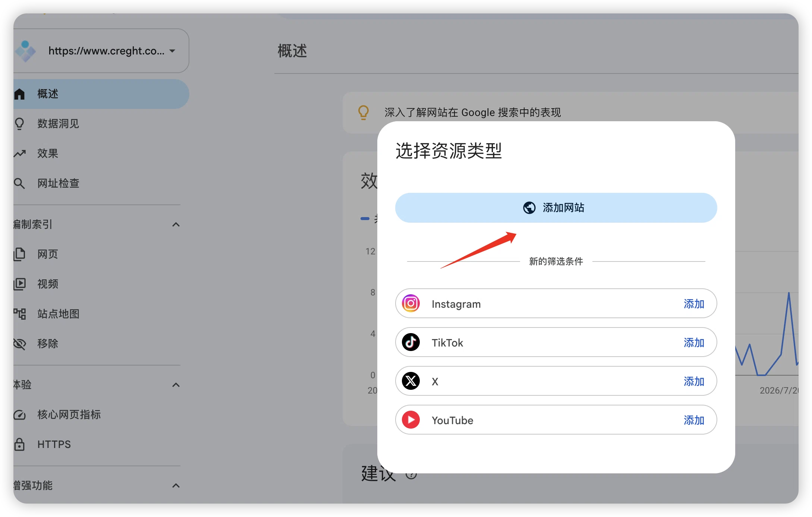
Task: Click the Instagram logo icon
Action: point(411,304)
